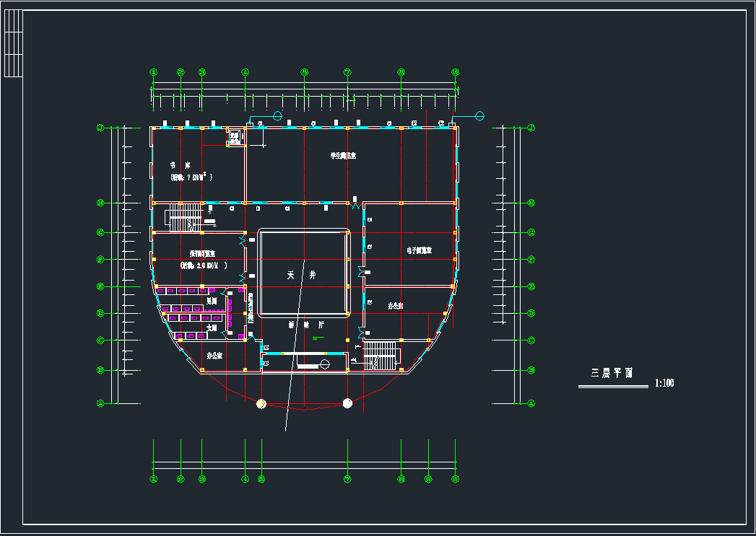Click the 学生阅览室 room label
This screenshot has width=756, height=536.
point(344,155)
